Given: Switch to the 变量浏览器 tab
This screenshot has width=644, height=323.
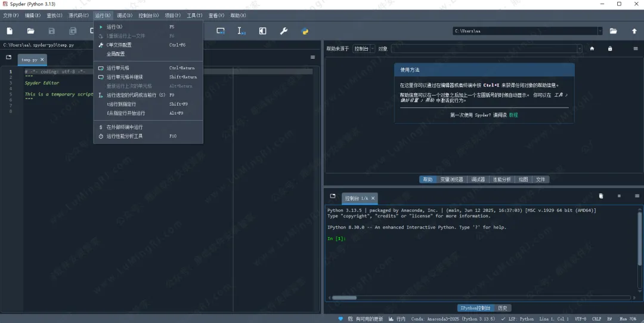Looking at the screenshot, I should 451,179.
